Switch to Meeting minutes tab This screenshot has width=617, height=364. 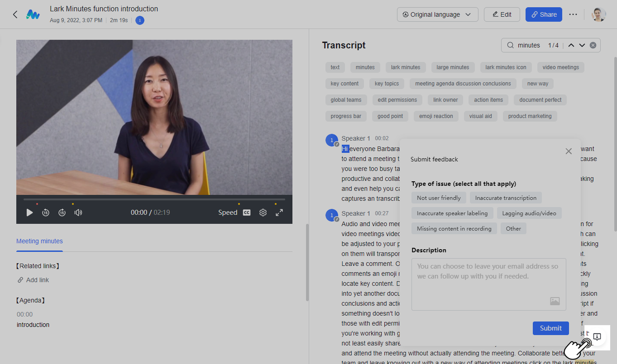(x=40, y=241)
